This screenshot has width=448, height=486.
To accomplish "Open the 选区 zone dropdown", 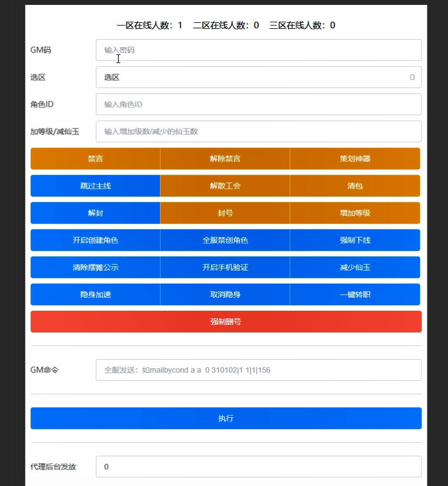I will pos(258,77).
